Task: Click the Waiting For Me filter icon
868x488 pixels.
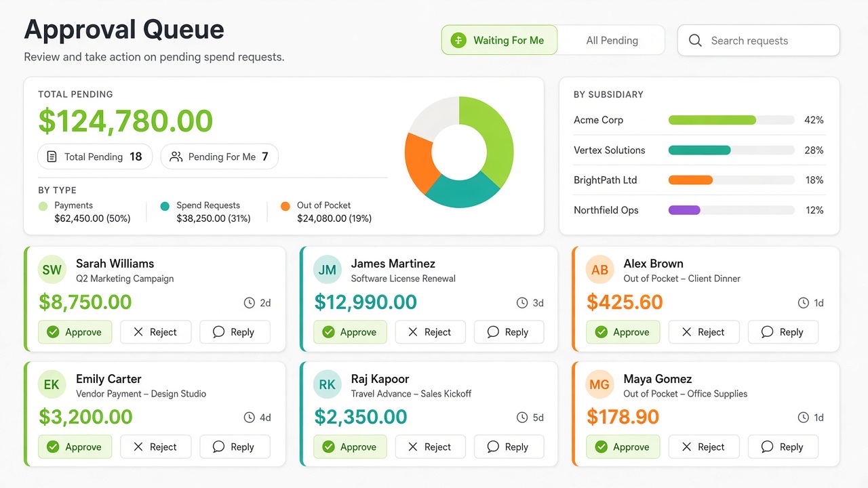Action: click(458, 41)
